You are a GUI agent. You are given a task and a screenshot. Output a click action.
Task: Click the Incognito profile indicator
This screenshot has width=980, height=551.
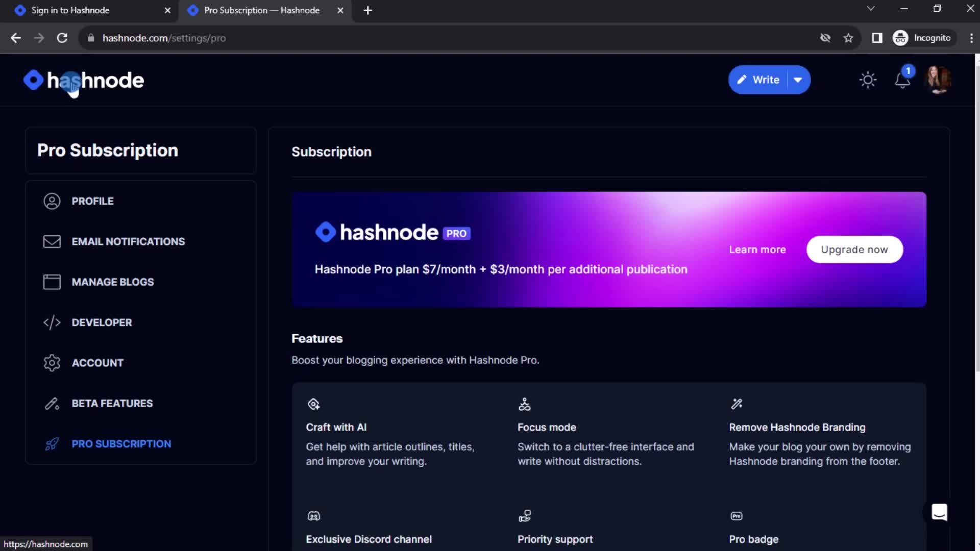923,38
